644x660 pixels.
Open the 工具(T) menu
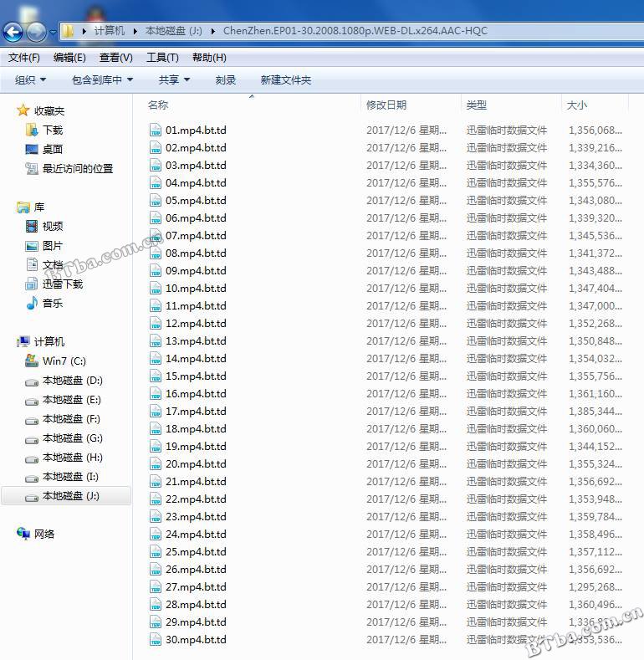162,58
